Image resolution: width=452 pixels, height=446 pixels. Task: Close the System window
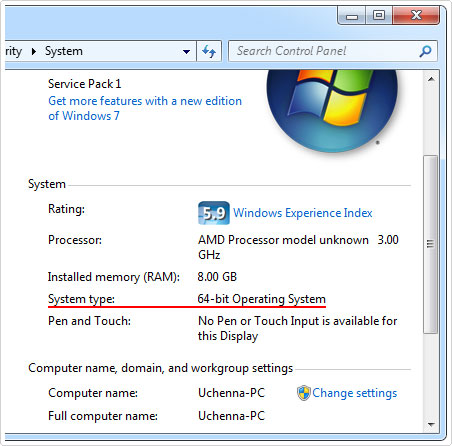click(416, 16)
